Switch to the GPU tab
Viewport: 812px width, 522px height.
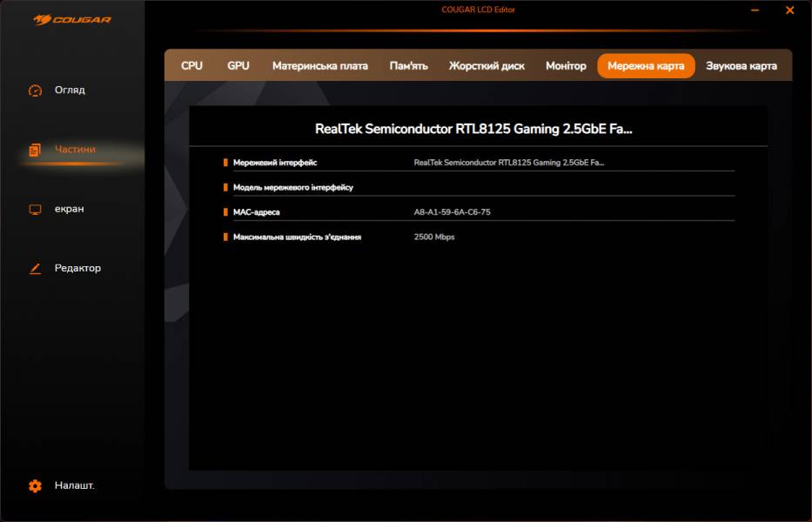238,66
